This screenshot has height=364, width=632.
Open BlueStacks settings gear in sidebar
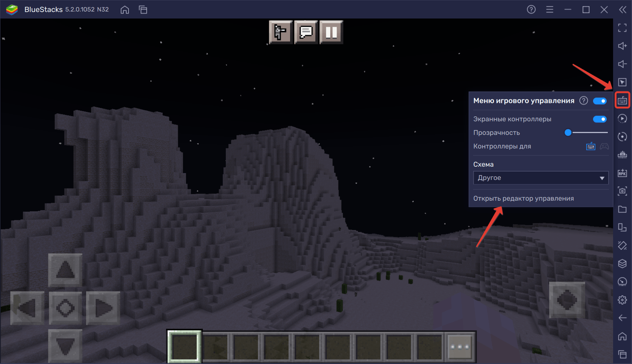tap(622, 300)
